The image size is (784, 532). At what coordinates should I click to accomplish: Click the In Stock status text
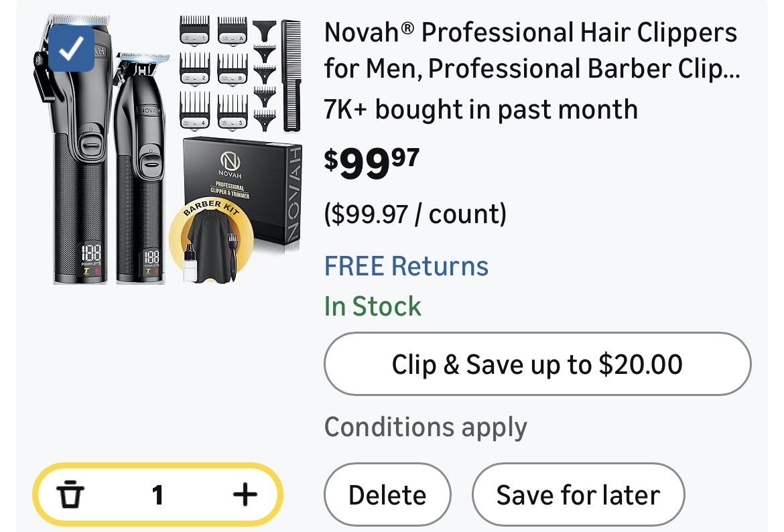coord(373,306)
